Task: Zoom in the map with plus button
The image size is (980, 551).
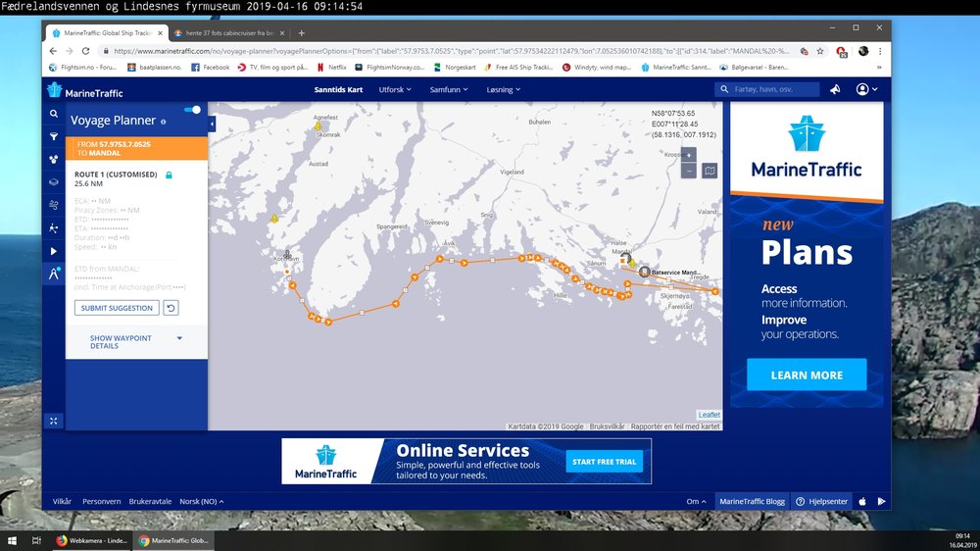Action: [688, 155]
